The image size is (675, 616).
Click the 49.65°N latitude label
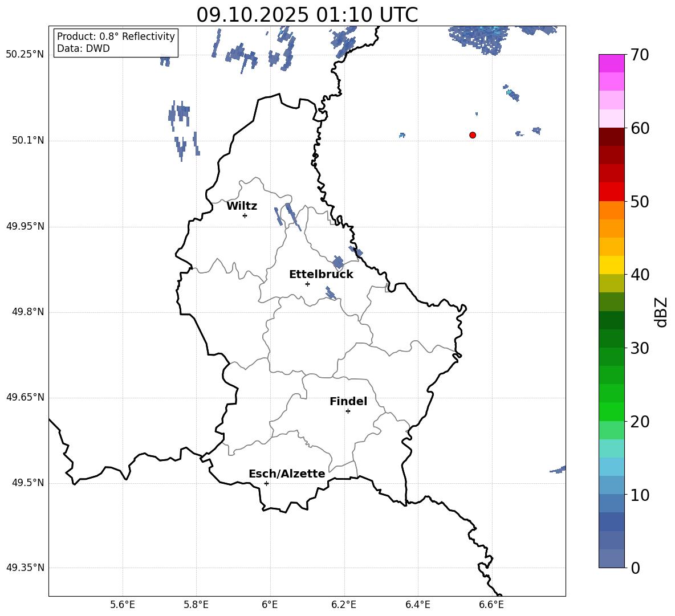[25, 397]
